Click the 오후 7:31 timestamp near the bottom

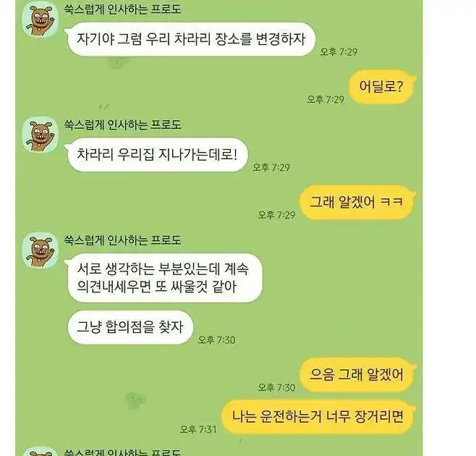pyautogui.click(x=198, y=429)
